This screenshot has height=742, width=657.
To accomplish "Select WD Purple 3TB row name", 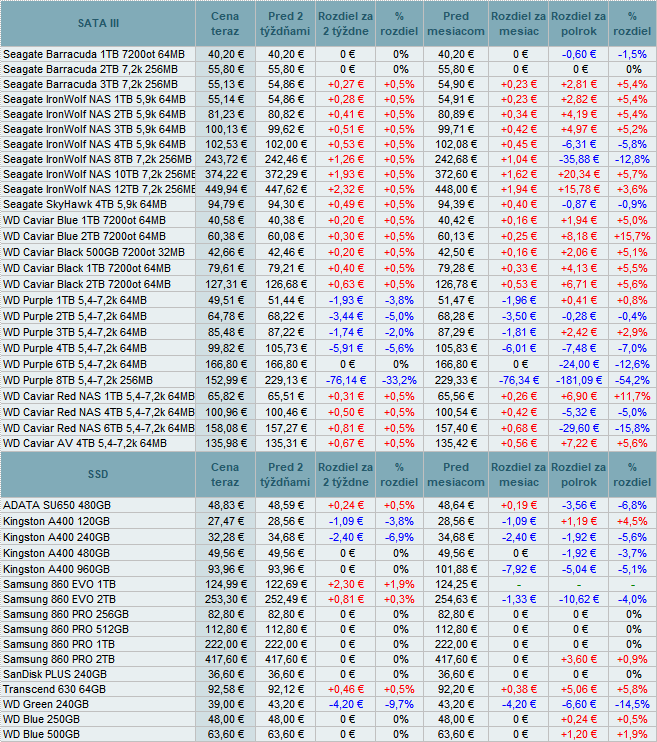I will coord(75,333).
